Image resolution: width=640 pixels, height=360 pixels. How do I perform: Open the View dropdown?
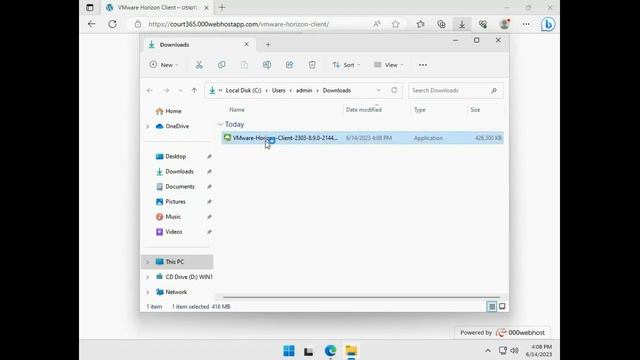389,65
